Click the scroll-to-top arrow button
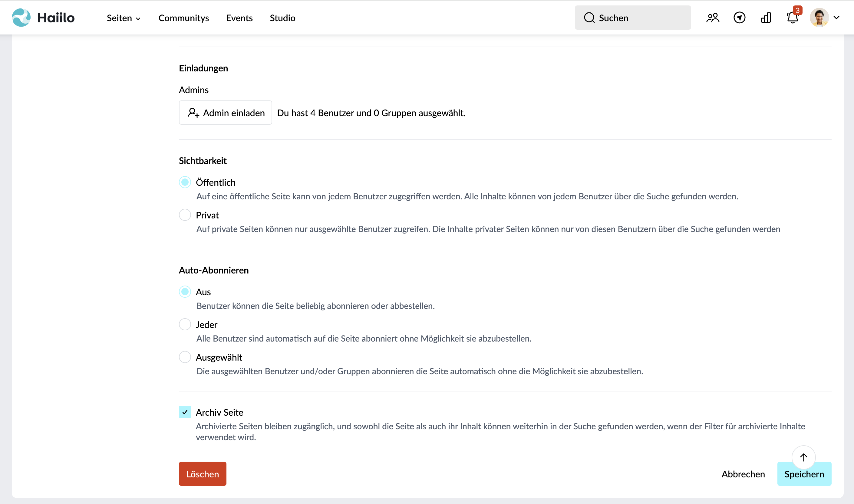 pos(803,457)
